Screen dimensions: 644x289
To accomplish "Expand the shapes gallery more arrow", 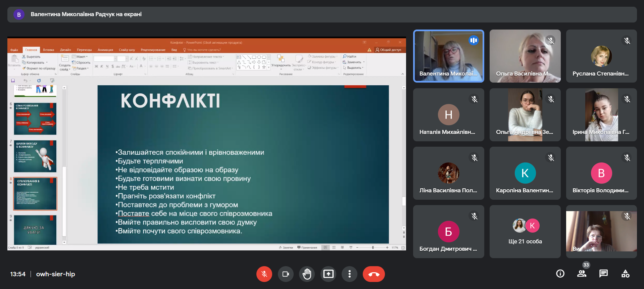I will click(x=268, y=67).
